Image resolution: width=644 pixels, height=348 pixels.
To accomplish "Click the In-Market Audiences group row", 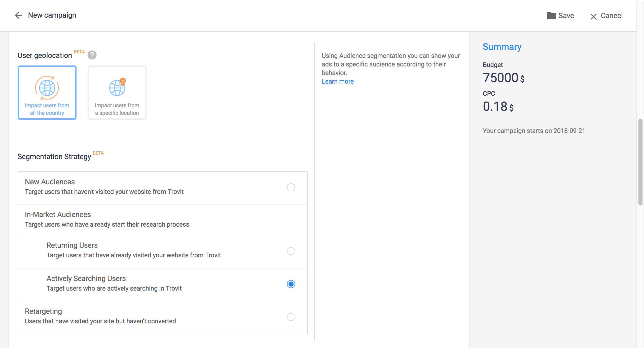I will tap(162, 219).
